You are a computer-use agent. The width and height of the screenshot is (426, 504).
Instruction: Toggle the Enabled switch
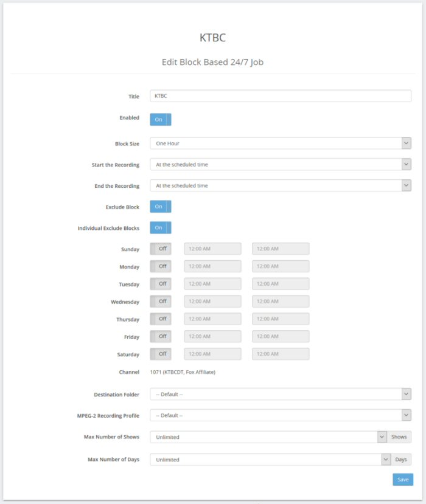coord(161,120)
